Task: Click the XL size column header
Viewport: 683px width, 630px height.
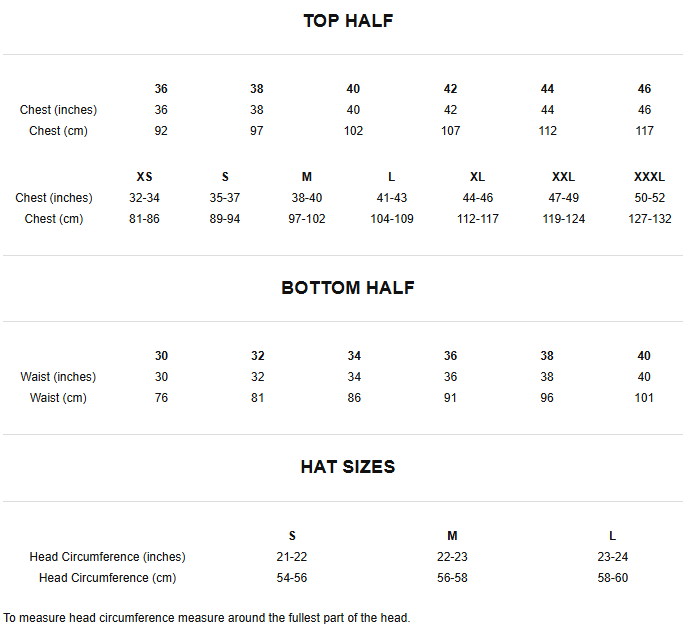Action: (477, 177)
